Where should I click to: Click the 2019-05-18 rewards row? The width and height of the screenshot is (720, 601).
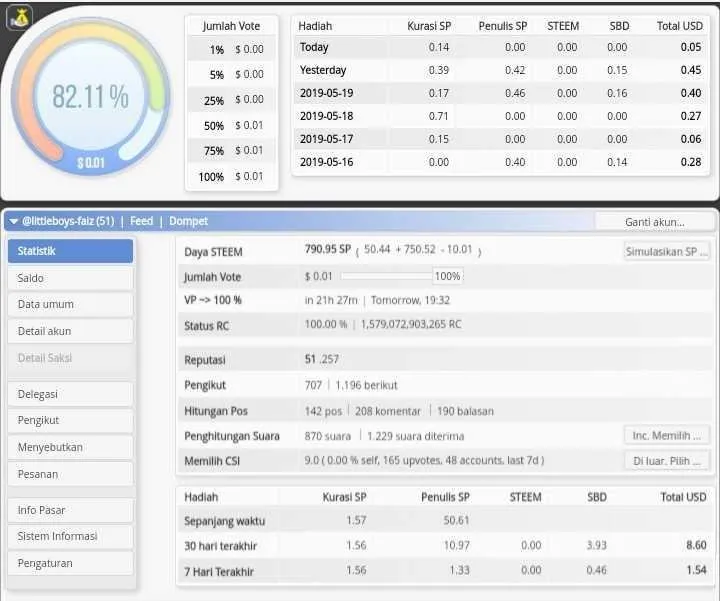click(x=501, y=116)
